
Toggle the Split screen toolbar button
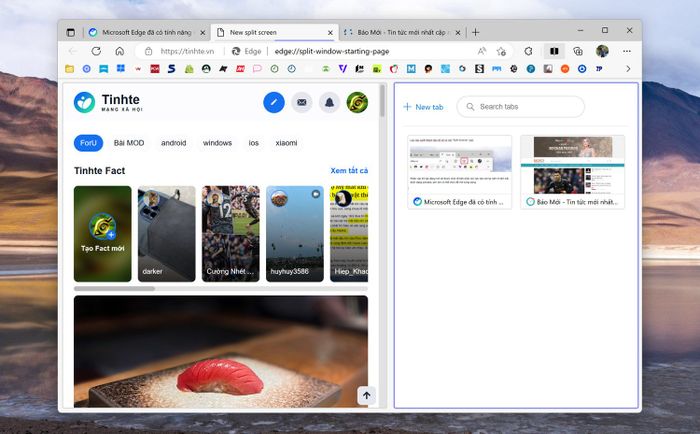(554, 51)
